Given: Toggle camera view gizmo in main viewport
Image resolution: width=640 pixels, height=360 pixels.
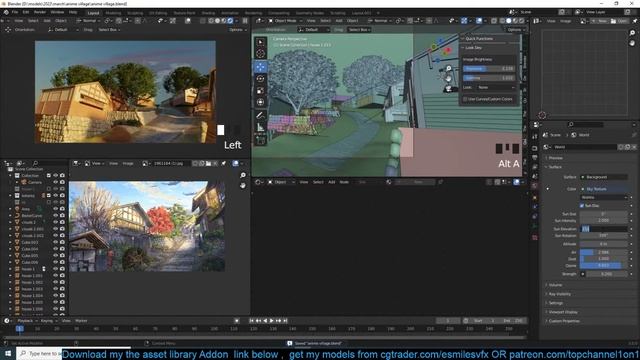Looking at the screenshot, I should tap(449, 88).
